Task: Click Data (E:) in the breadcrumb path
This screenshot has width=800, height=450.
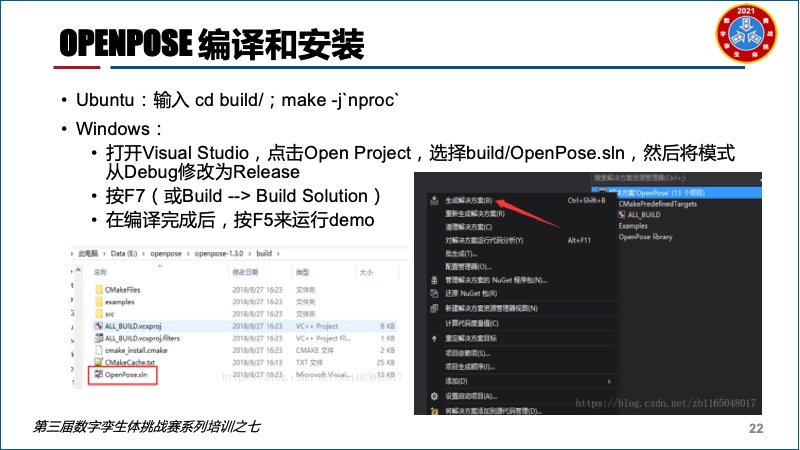Action: tap(124, 254)
